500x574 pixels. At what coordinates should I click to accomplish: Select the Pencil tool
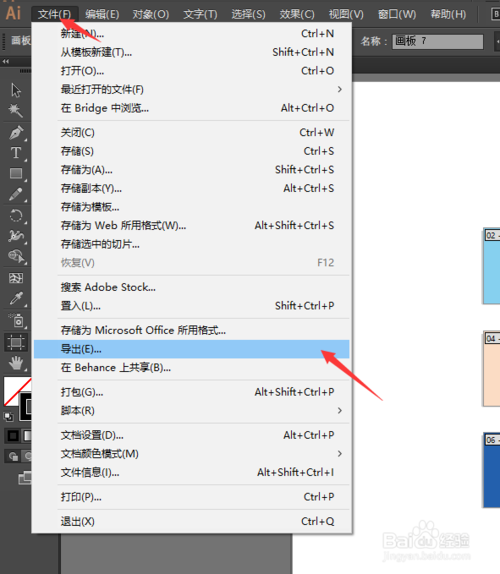(16, 194)
